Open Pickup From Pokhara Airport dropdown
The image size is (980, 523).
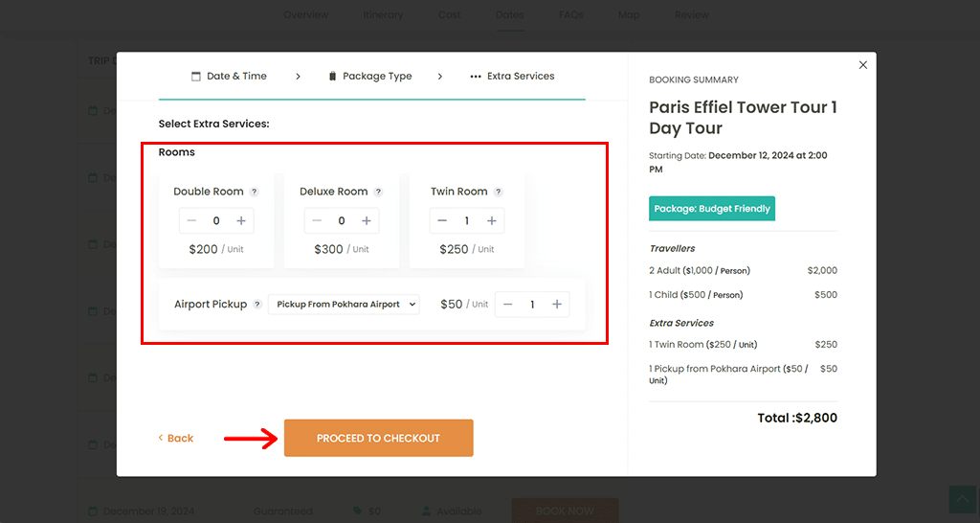[x=344, y=305]
